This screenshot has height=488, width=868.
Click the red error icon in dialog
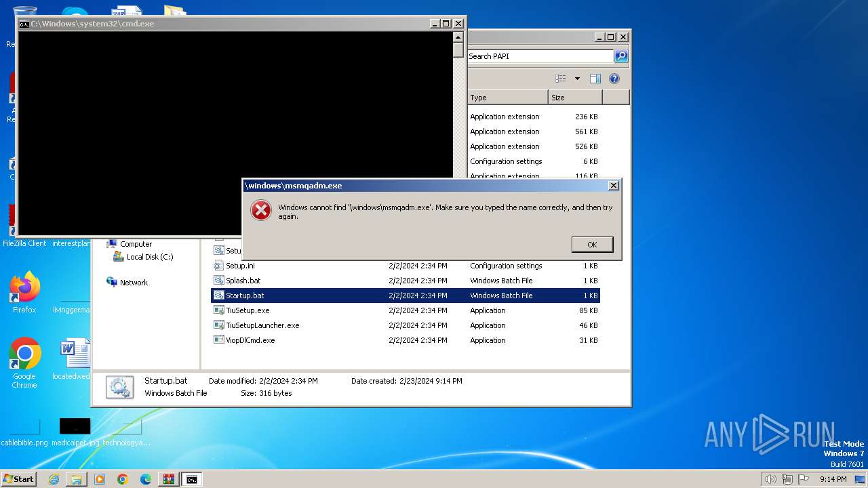click(x=261, y=211)
